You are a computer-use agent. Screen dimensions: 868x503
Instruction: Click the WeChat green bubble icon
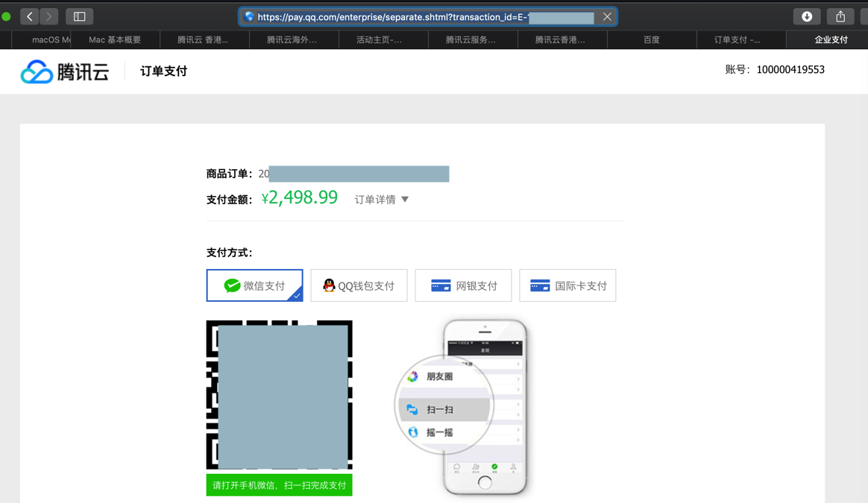pos(232,285)
